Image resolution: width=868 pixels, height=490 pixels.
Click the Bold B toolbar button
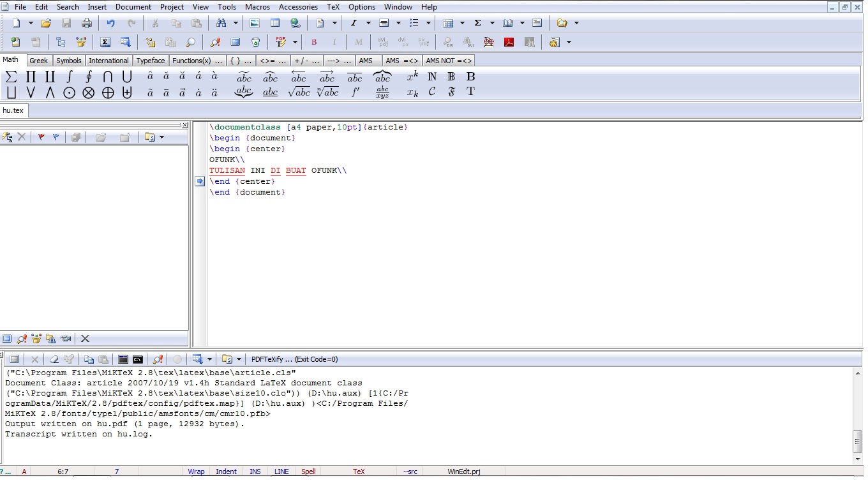pos(314,42)
